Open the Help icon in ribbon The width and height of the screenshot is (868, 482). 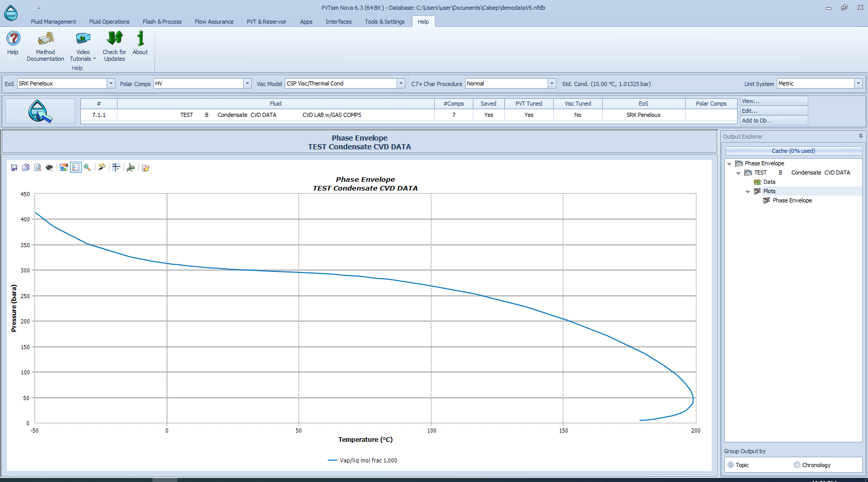tap(13, 43)
